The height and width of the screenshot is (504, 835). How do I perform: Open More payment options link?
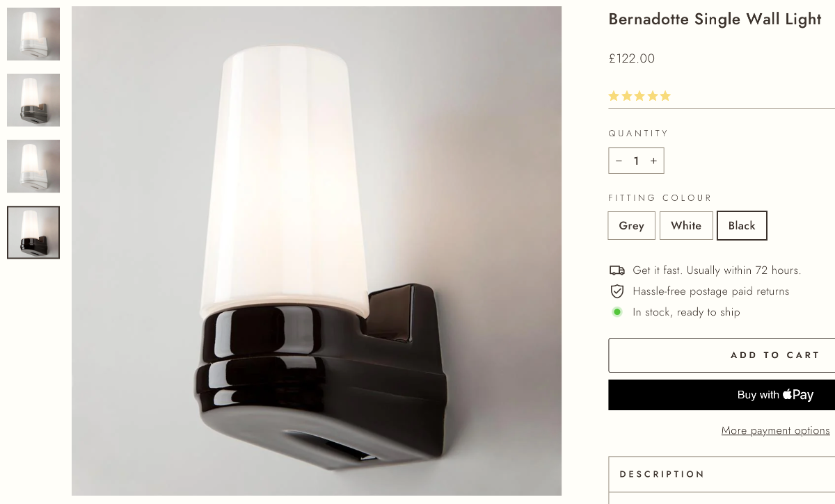pos(775,430)
